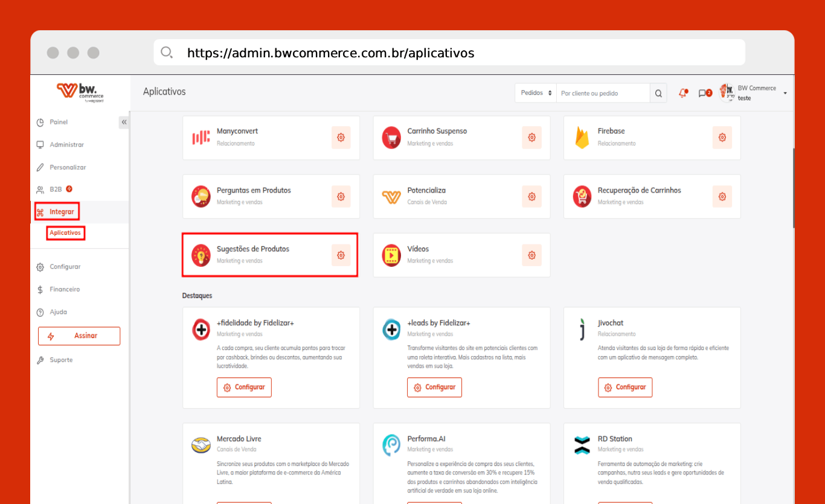Open notifications bell icon
This screenshot has height=504, width=825.
pyautogui.click(x=683, y=93)
